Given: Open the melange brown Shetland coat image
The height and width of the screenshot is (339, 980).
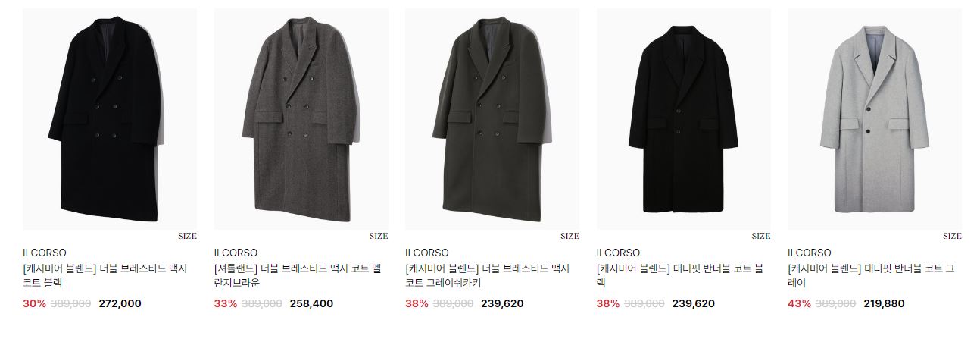Looking at the screenshot, I should tap(301, 119).
